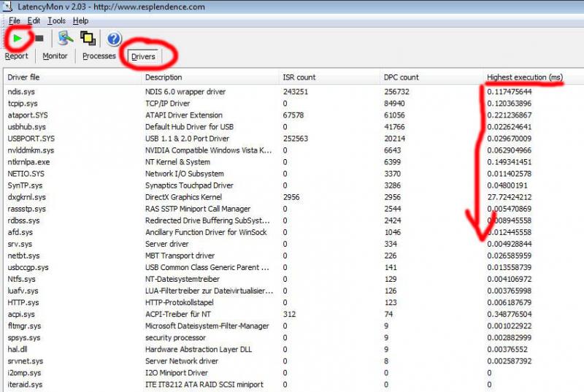Click the system analysis toolbar icon
584x392 pixels.
[66, 38]
